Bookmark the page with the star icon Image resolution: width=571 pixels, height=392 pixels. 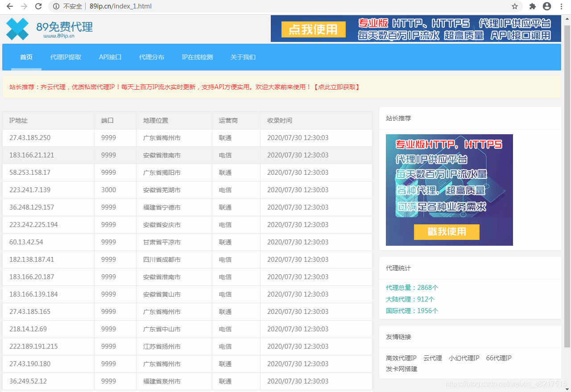coord(515,6)
